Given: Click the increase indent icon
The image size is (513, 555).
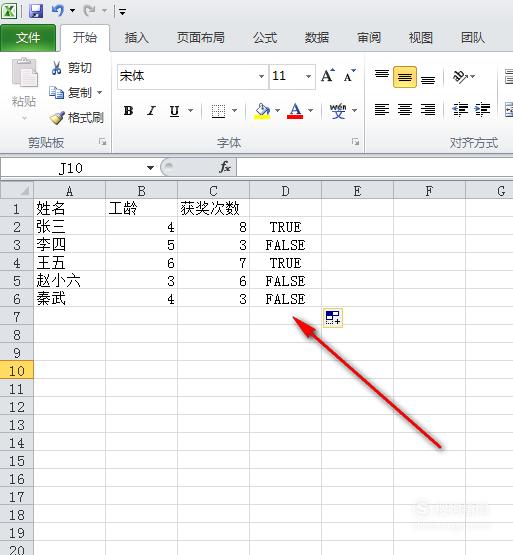Looking at the screenshot, I should pos(482,110).
